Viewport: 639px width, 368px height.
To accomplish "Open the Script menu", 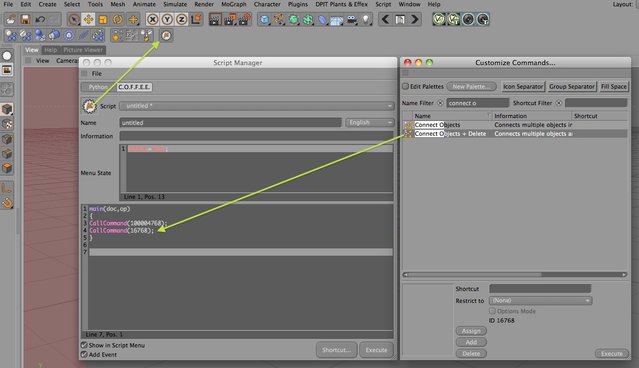I will (383, 4).
